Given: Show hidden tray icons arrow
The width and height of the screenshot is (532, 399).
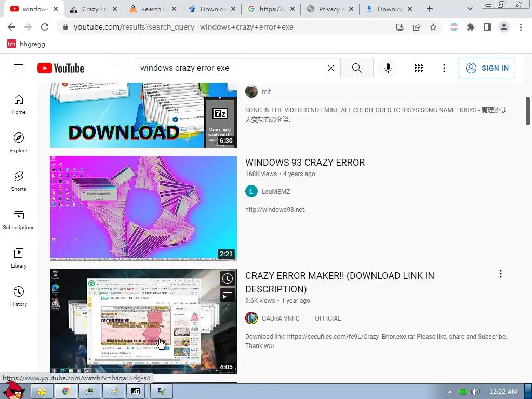Looking at the screenshot, I should pos(450,392).
